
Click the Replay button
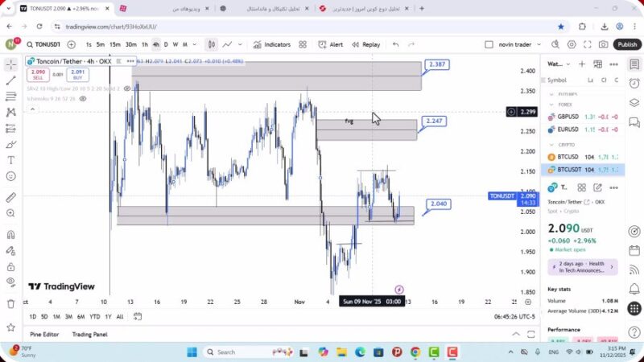click(x=365, y=45)
